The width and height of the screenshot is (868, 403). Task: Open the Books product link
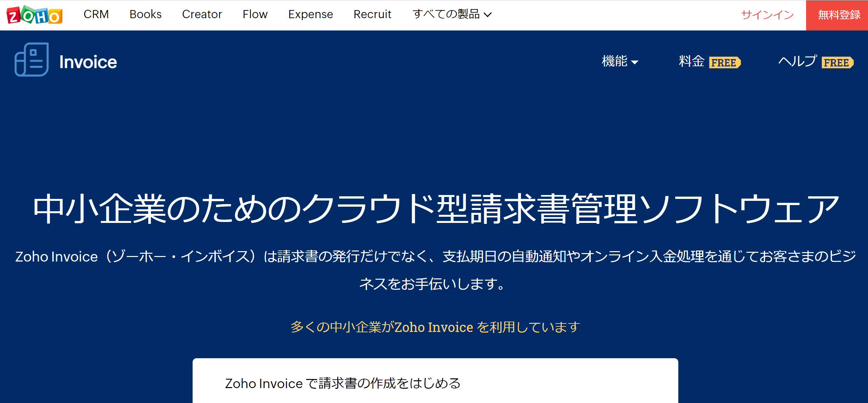[x=145, y=15]
